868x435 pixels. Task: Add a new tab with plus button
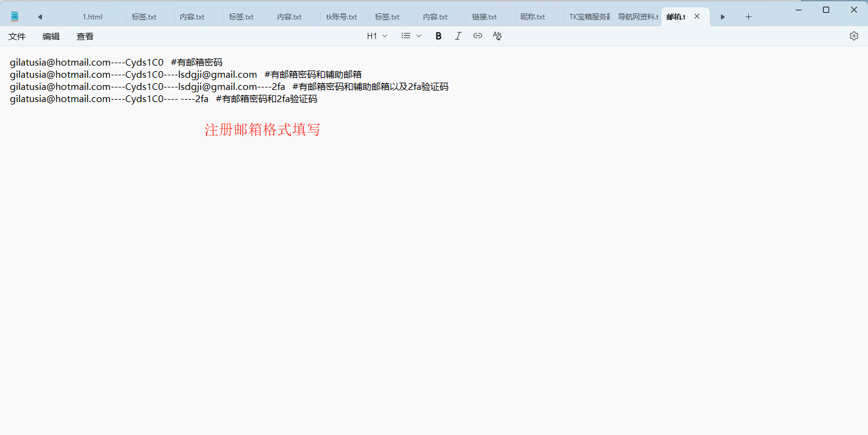[748, 17]
